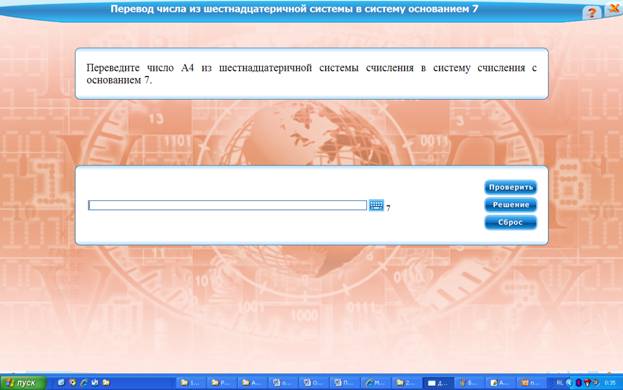Click the red shield tray icon
The width and height of the screenshot is (623, 390).
(587, 382)
